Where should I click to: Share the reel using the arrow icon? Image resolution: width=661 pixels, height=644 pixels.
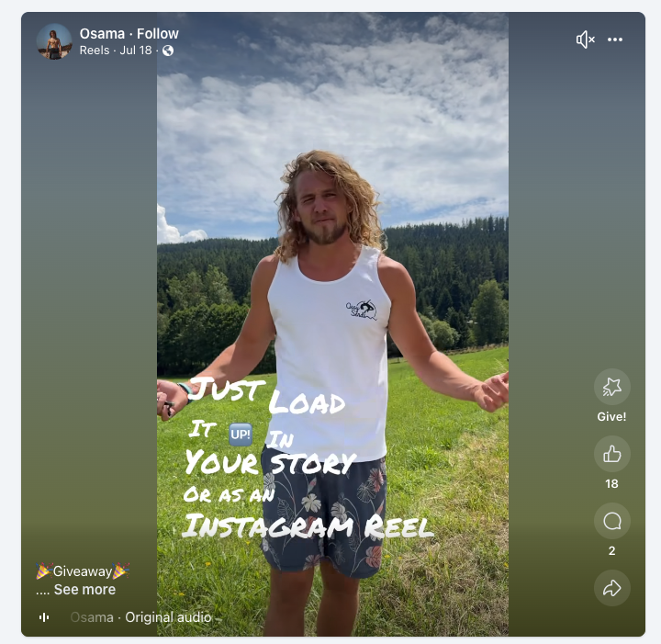pos(611,588)
